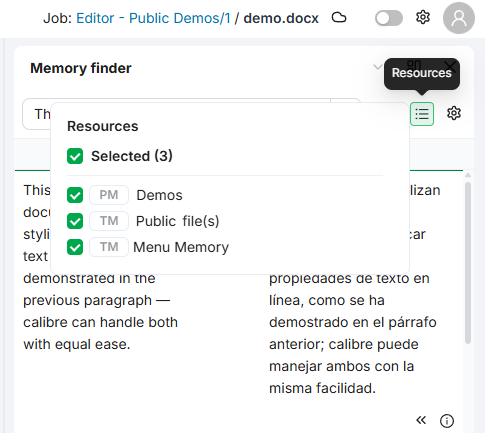
Task: Click the Menu Memory resource label
Action: [181, 247]
